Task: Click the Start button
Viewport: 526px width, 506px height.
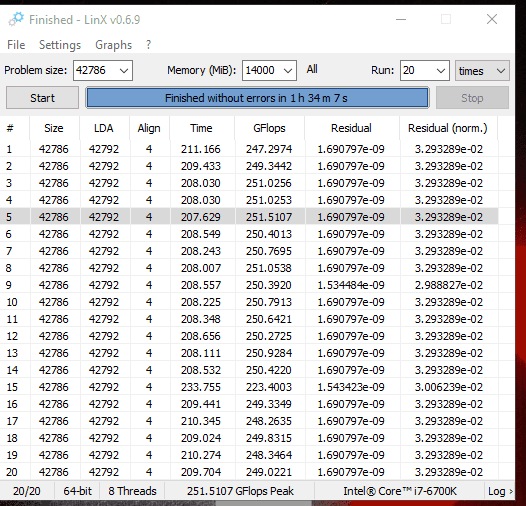Action: 42,98
